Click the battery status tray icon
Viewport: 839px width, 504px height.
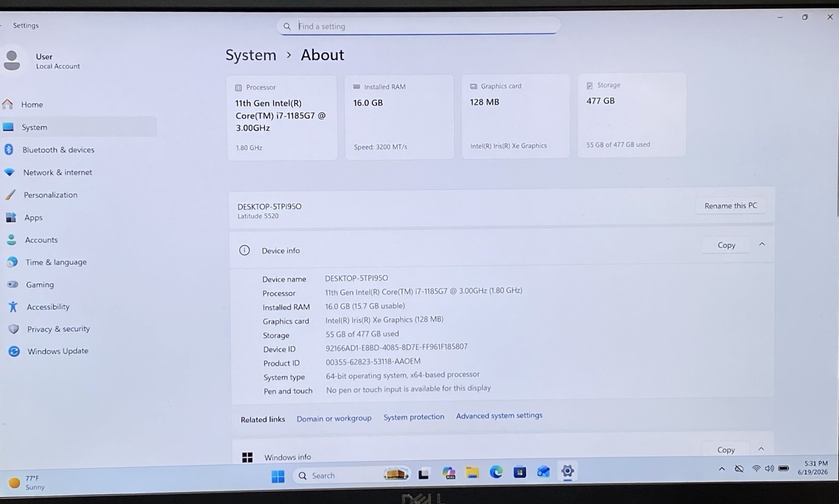[783, 468]
